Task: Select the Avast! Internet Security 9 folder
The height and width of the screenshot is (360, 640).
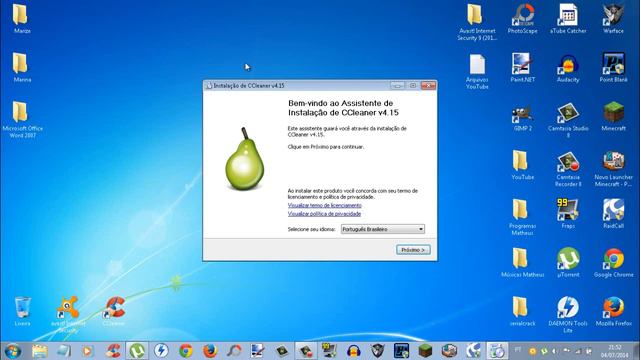Action: tap(477, 22)
